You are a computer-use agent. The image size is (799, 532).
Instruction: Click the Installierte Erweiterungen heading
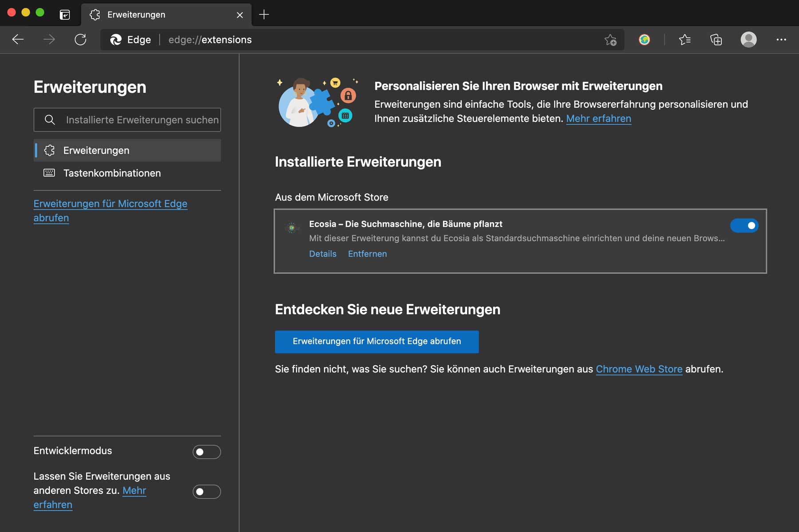coord(358,162)
